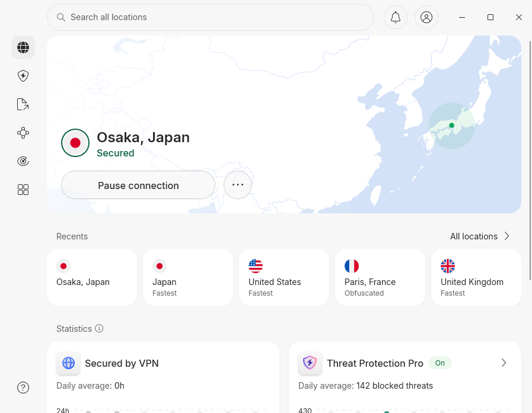This screenshot has height=413, width=532.
Task: Open the file sharing icon in sidebar
Action: (x=23, y=104)
